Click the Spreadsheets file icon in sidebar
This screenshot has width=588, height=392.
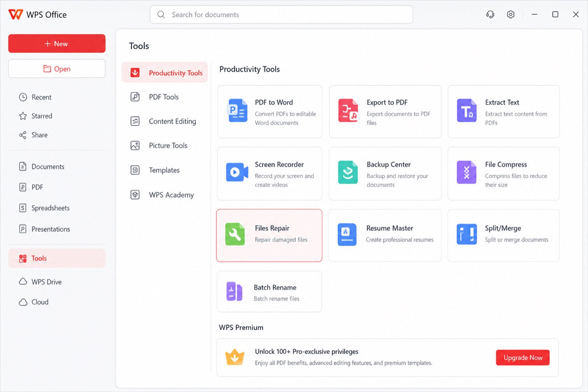tap(23, 208)
